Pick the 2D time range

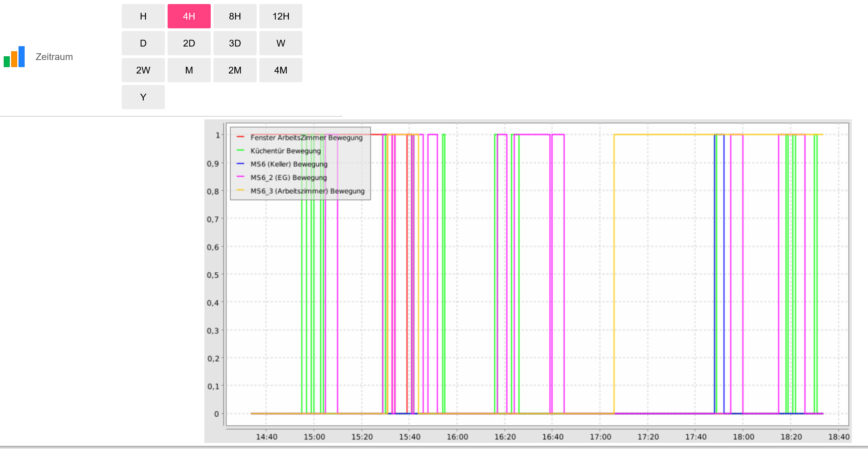[x=189, y=43]
